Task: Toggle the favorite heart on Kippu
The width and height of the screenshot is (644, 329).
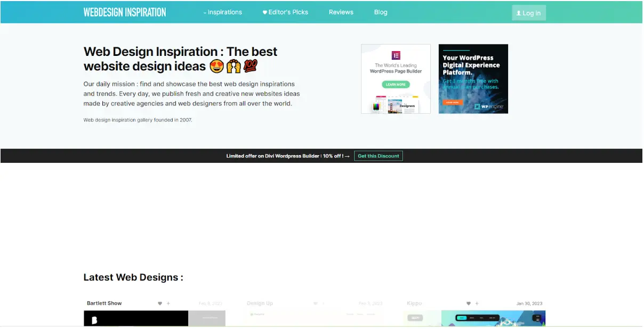Action: [468, 303]
